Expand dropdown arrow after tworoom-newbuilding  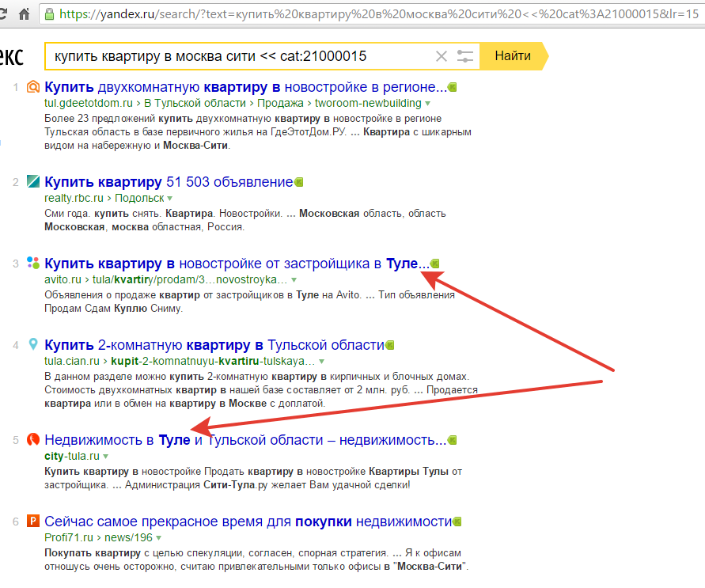427,104
